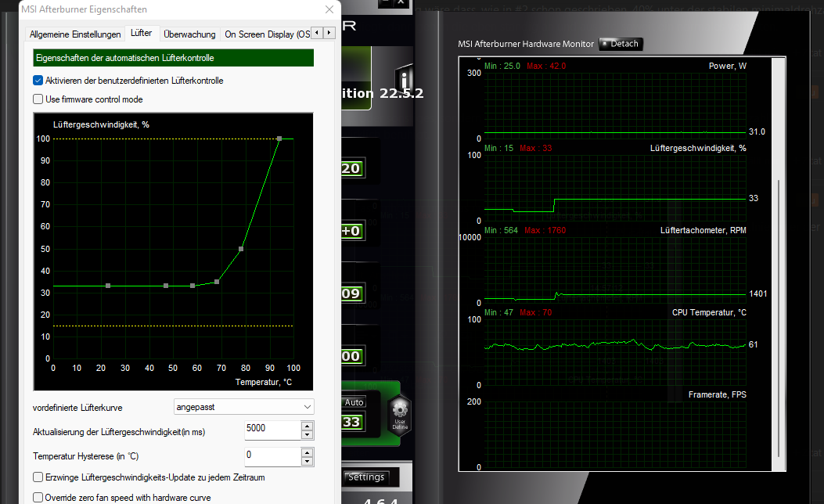Screen dimensions: 824x504
Task: Switch to the Allgemeine Einstellungen tab
Action: 75,34
